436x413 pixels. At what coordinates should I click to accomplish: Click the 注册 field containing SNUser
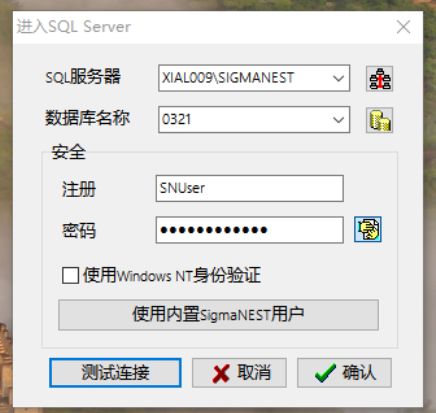click(250, 188)
